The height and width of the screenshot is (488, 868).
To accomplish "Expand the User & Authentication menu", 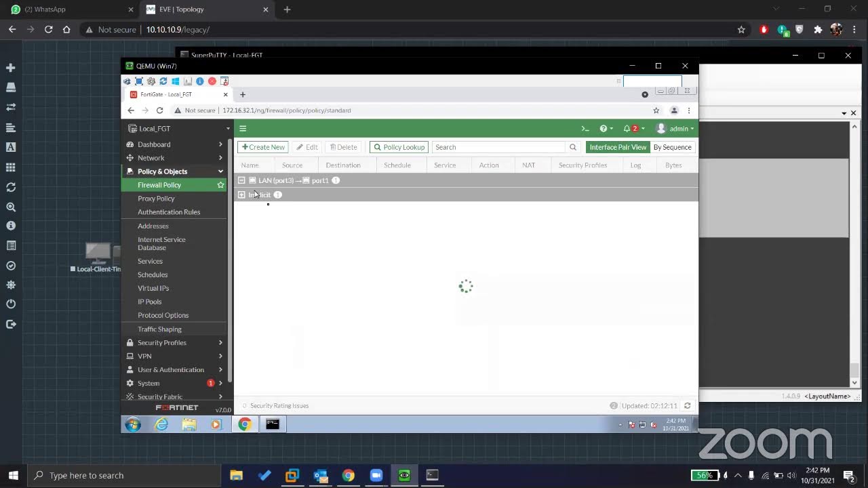I will coord(174,370).
